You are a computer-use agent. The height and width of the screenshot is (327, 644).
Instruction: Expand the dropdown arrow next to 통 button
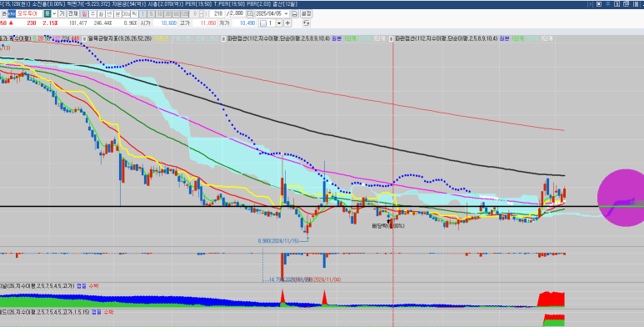54,14
